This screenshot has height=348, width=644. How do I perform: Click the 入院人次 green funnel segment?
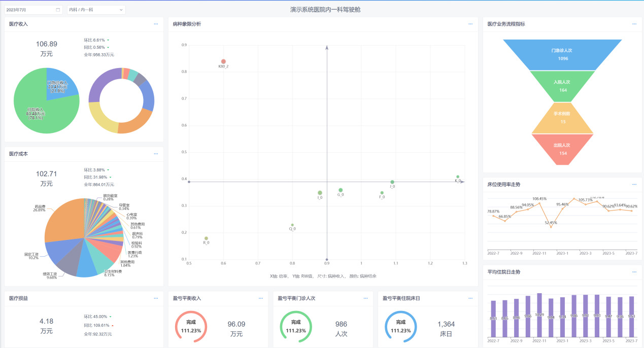coord(562,86)
